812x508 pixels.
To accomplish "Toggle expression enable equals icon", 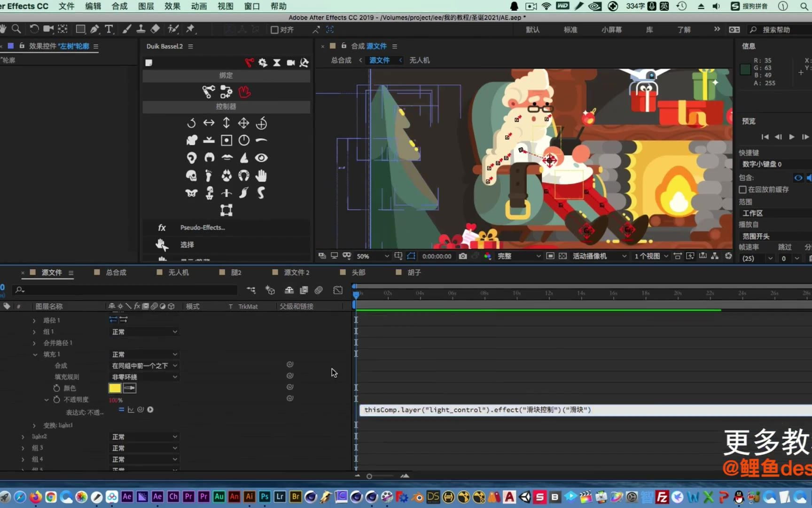I will [121, 410].
